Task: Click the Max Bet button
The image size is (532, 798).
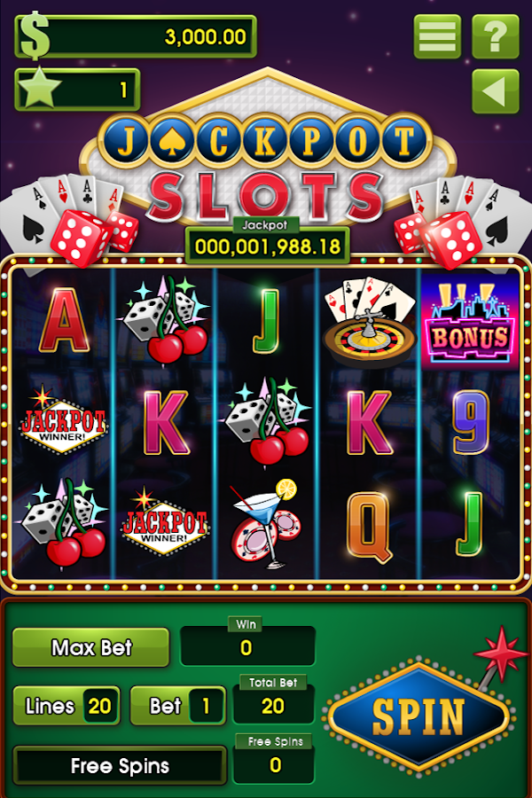Action: pyautogui.click(x=90, y=647)
